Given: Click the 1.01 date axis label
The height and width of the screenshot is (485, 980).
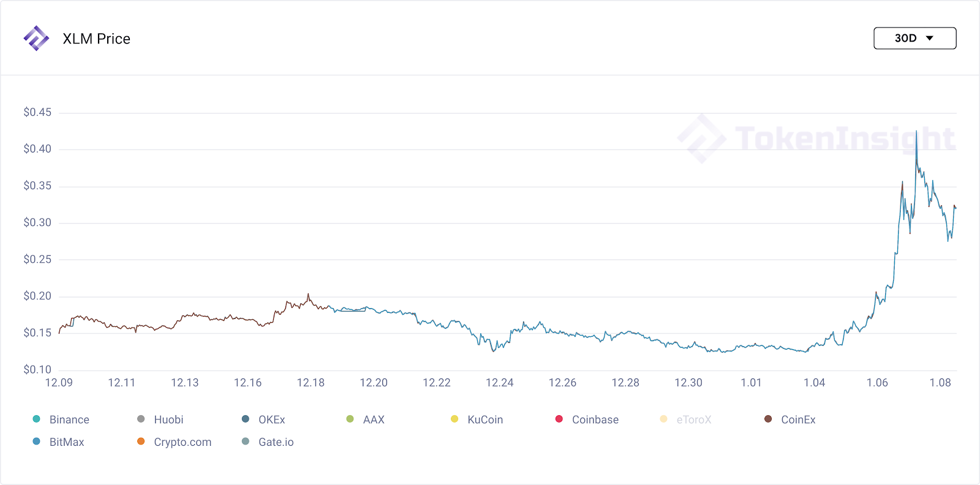Looking at the screenshot, I should click(x=751, y=383).
